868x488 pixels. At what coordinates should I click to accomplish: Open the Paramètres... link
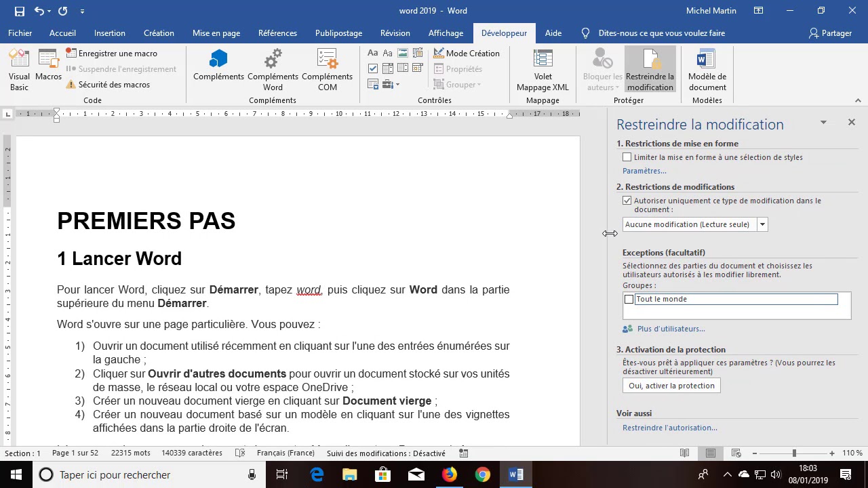644,171
